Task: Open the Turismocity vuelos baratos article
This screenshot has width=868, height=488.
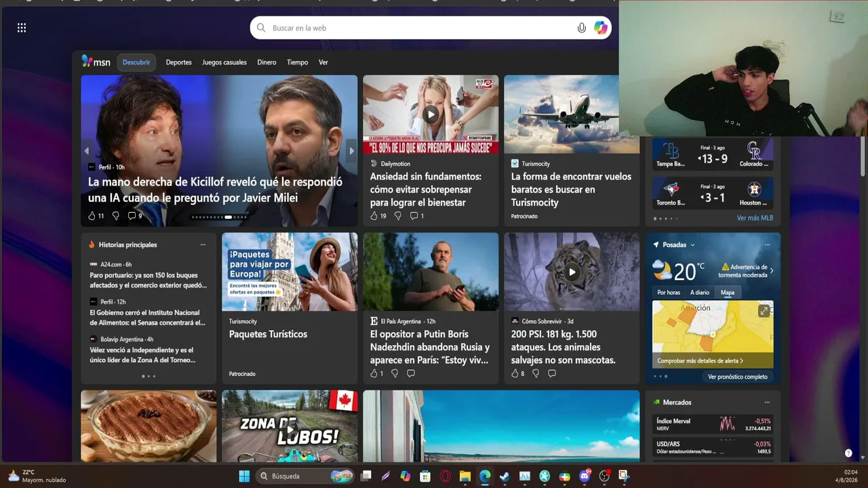Action: click(x=572, y=150)
